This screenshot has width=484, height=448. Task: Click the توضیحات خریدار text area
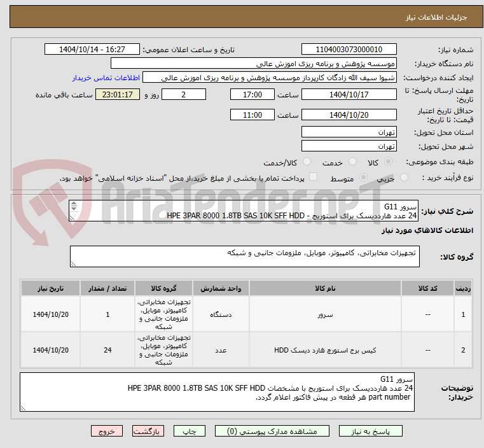coord(217,392)
